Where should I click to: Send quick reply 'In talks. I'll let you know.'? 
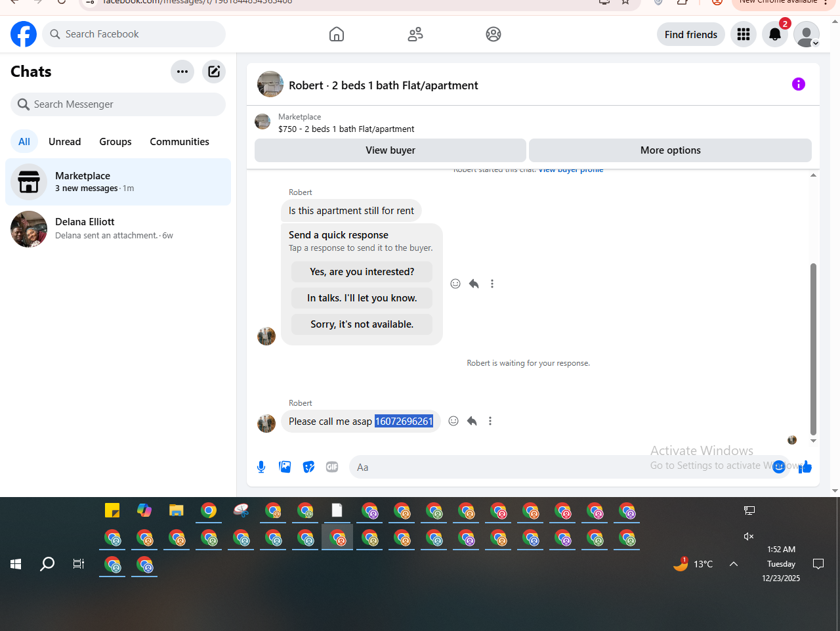pos(362,298)
